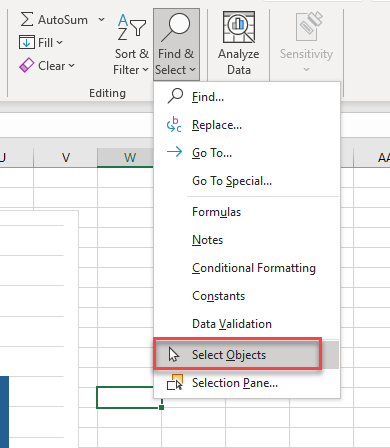The width and height of the screenshot is (390, 448).
Task: Click the Selection Pane icon
Action: click(175, 382)
